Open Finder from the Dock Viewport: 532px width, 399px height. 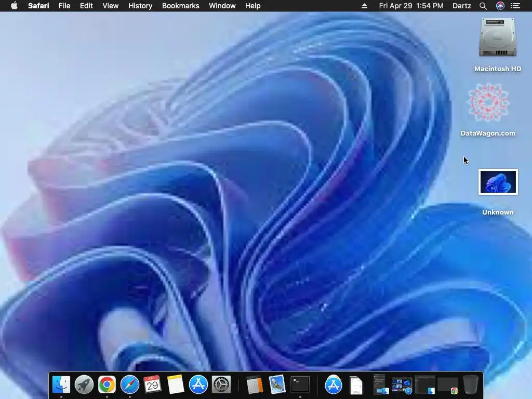click(x=61, y=384)
